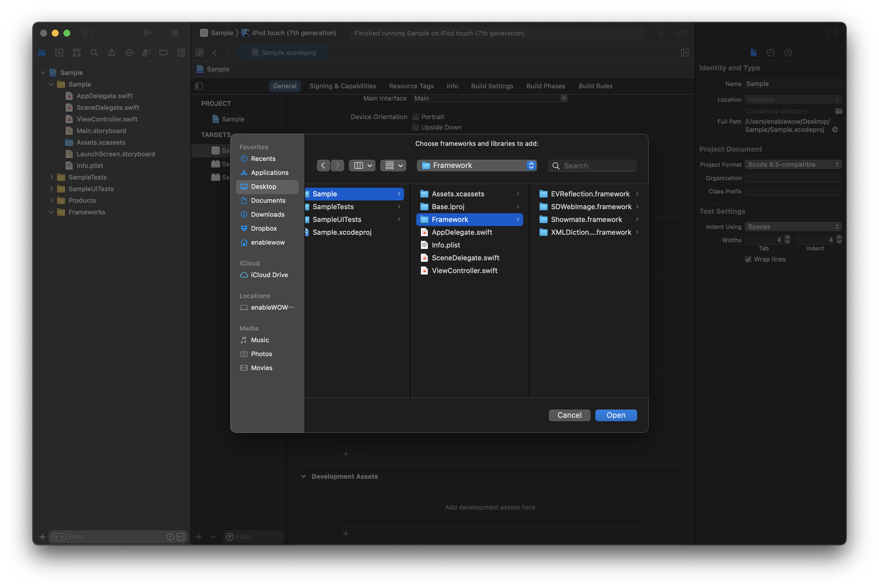
Task: Enable the Portrait orientation checkbox
Action: [415, 116]
